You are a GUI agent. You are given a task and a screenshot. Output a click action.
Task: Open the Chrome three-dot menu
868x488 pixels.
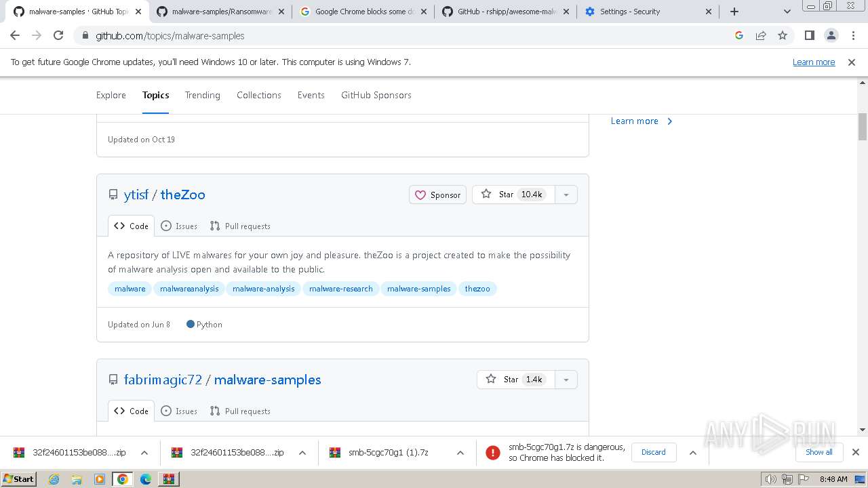click(x=853, y=36)
